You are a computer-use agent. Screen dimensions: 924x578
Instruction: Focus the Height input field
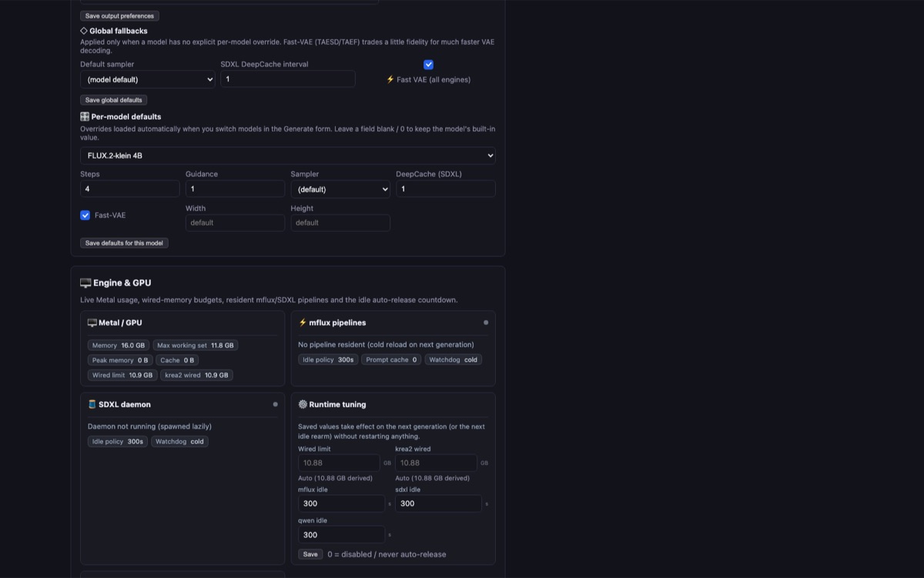click(340, 222)
